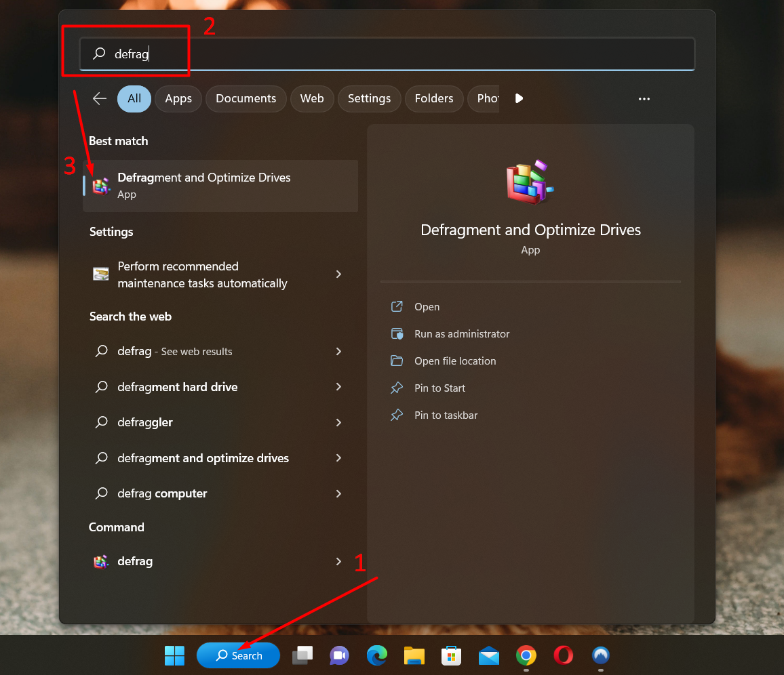
Task: Switch to the Web filter tab
Action: (312, 98)
